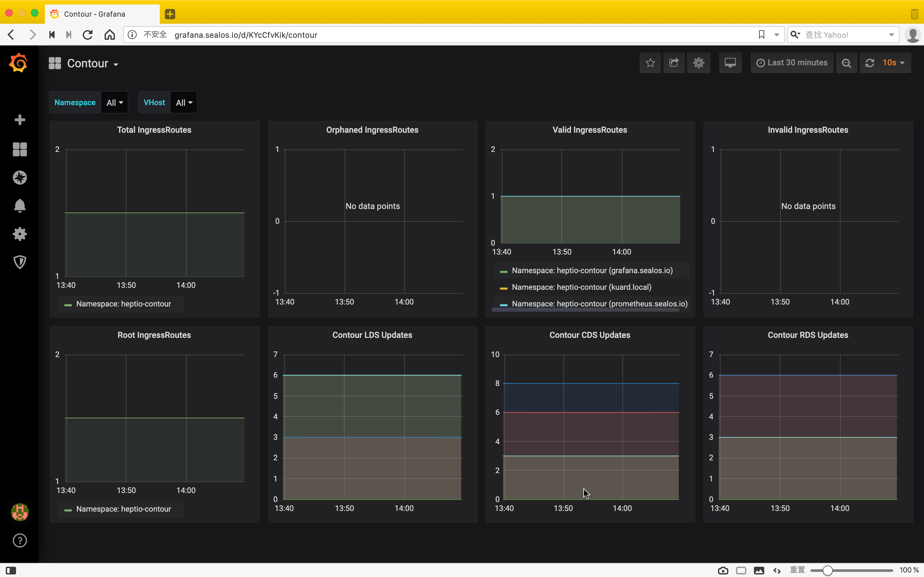This screenshot has height=577, width=924.
Task: Open Server Admin shield icon
Action: (20, 262)
